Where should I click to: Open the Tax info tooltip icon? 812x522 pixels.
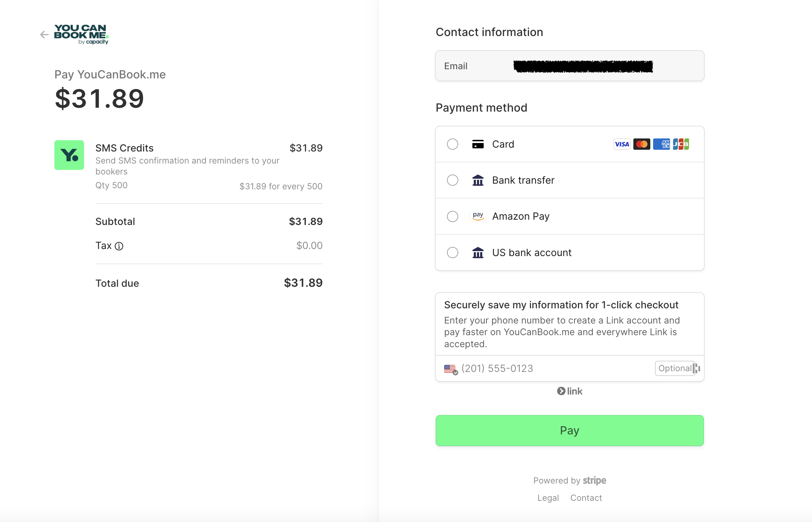[119, 246]
